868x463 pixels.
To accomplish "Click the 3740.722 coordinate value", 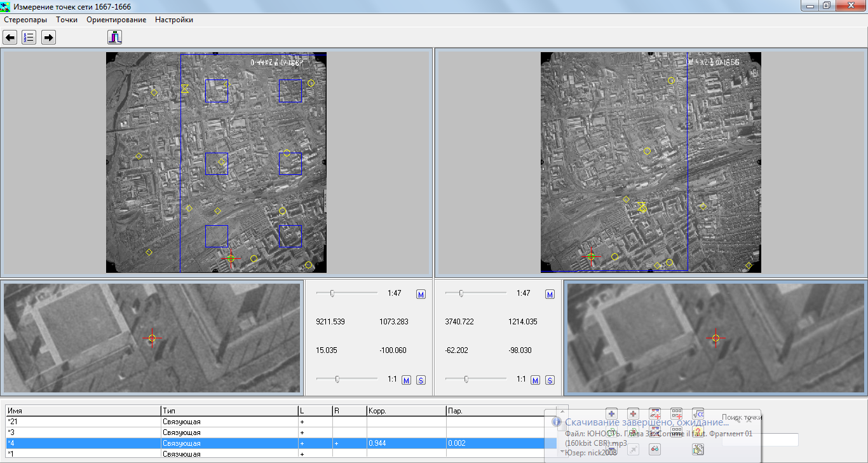I will 459,322.
